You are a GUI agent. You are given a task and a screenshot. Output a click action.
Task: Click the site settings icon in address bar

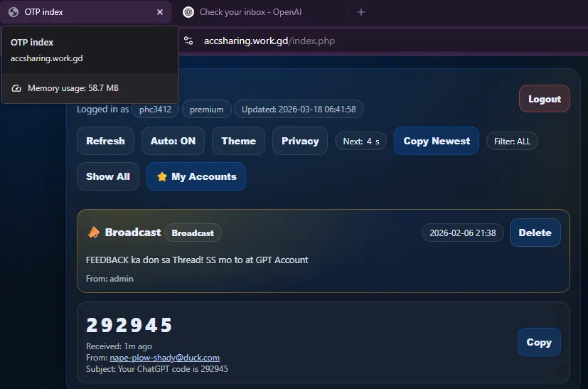[x=188, y=41]
